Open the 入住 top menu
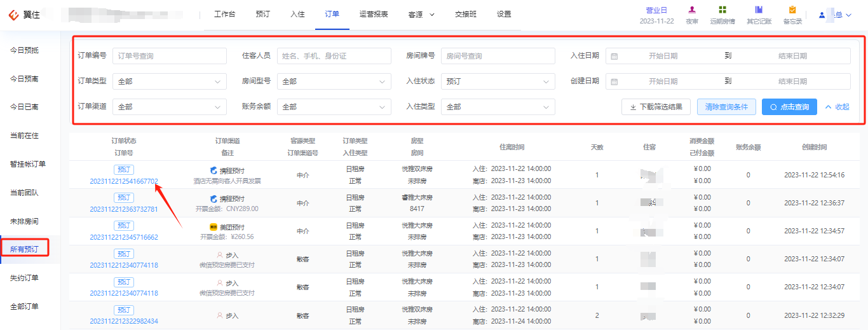Screen dimensions: 868x330 pos(297,14)
